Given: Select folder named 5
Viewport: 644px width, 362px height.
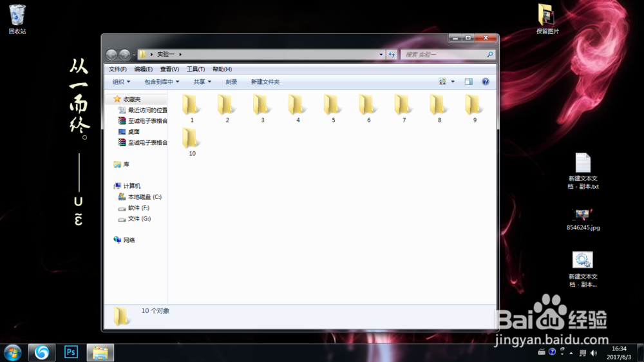Looking at the screenshot, I should pyautogui.click(x=333, y=108).
